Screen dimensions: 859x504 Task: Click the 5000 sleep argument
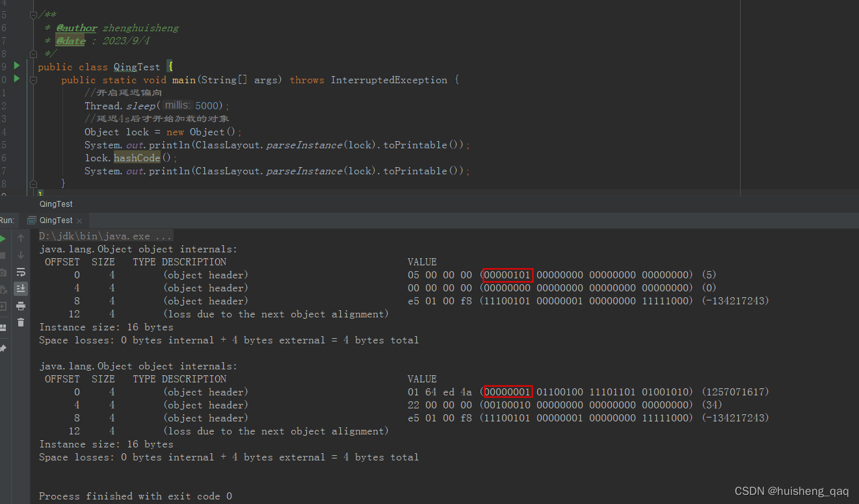pyautogui.click(x=207, y=106)
